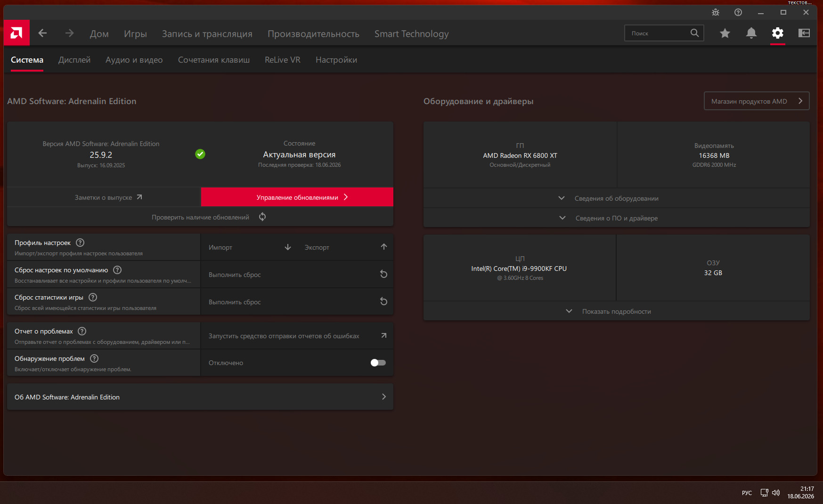The height and width of the screenshot is (504, 823).
Task: Click reset icon for default settings reset
Action: [384, 274]
